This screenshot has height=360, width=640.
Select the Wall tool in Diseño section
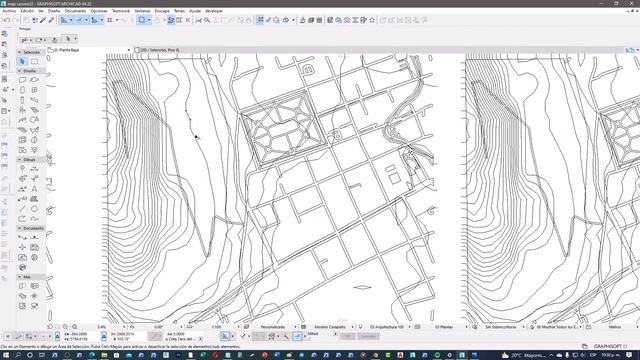22,80
